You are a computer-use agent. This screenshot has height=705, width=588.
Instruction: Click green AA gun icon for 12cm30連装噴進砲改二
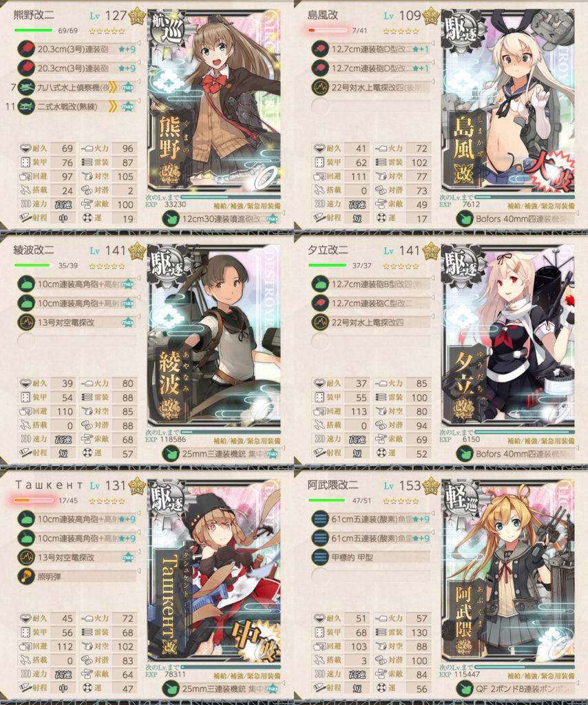(171, 219)
